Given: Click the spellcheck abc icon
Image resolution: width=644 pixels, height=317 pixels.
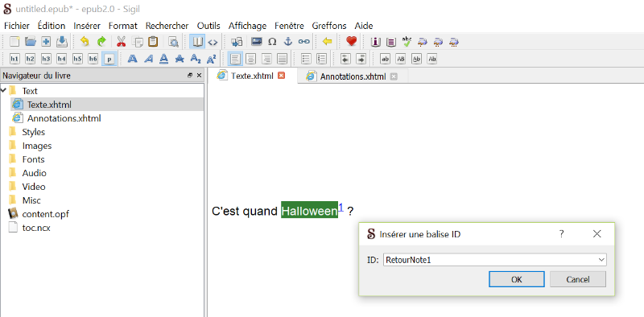Looking at the screenshot, I should coord(407,42).
